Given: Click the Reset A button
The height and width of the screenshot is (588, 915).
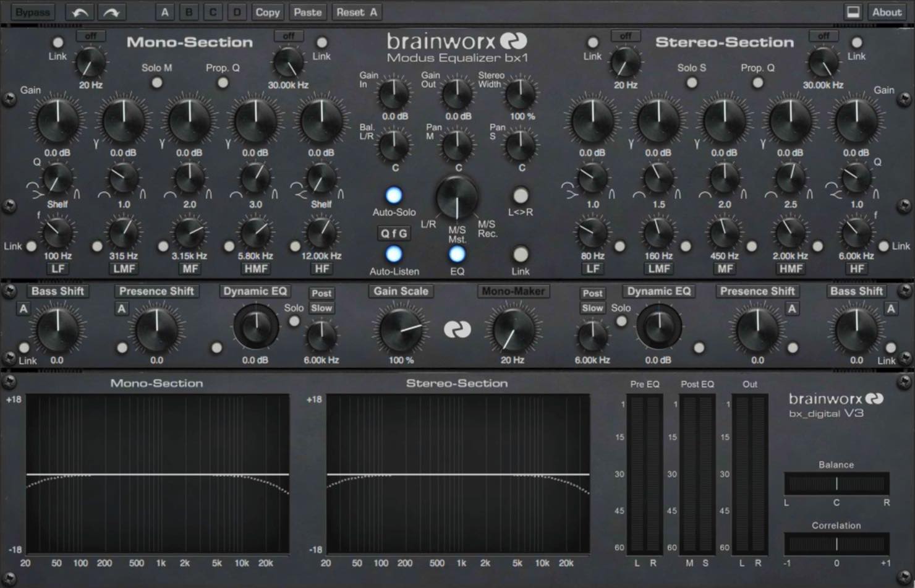Looking at the screenshot, I should pos(357,12).
